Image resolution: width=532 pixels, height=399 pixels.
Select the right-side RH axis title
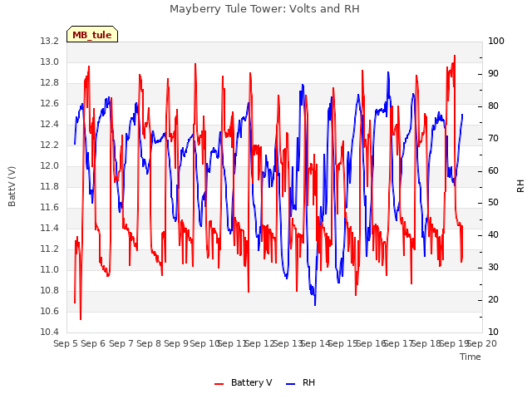pyautogui.click(x=520, y=186)
